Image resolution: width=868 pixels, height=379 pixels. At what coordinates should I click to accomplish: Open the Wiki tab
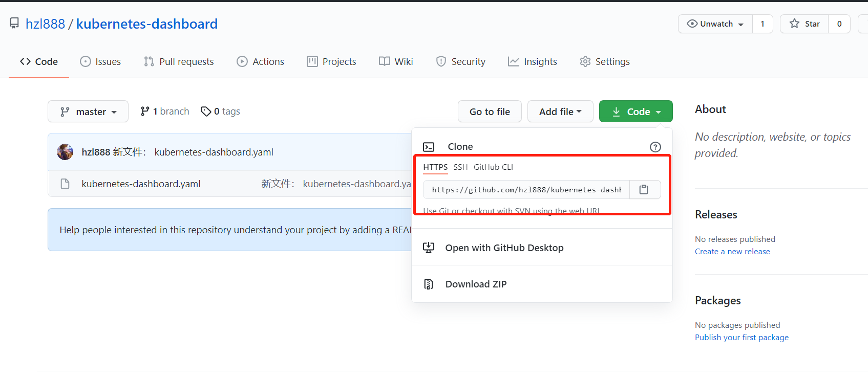click(396, 61)
